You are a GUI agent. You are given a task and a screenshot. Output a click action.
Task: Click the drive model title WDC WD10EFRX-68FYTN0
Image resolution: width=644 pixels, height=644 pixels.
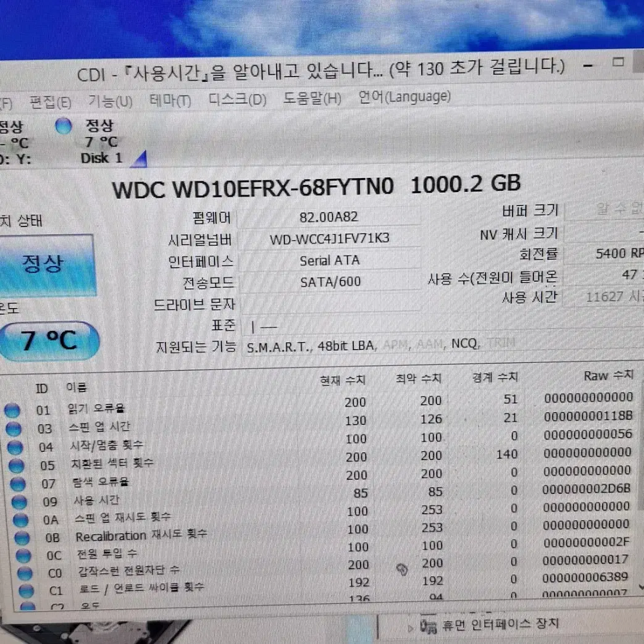pyautogui.click(x=253, y=190)
